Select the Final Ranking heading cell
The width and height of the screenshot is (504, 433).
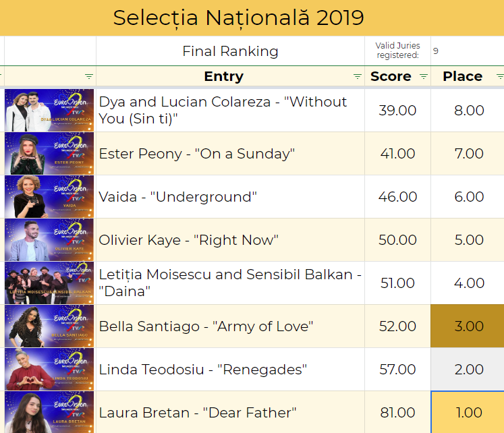[x=231, y=51]
